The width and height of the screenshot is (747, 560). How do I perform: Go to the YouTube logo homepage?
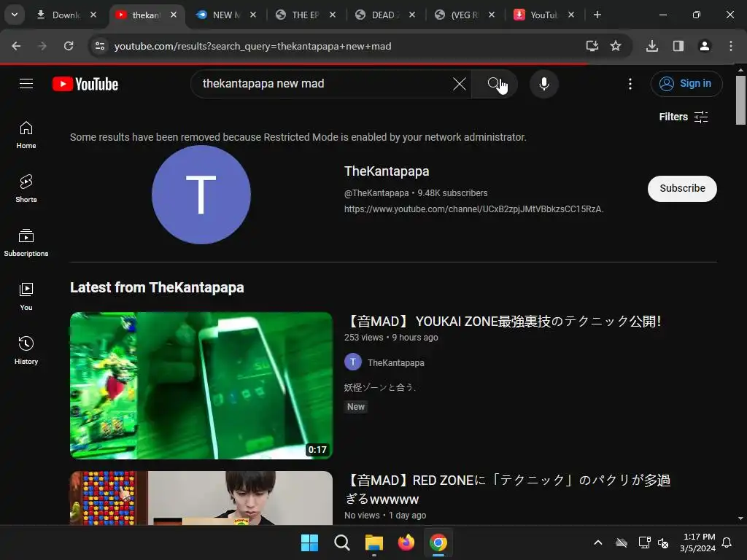tap(85, 84)
